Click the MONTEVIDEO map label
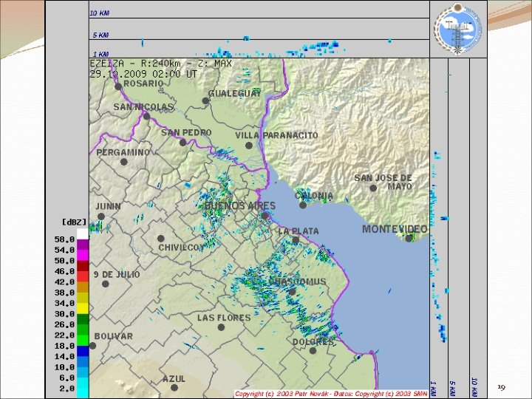This screenshot has width=532, height=399. coord(395,229)
